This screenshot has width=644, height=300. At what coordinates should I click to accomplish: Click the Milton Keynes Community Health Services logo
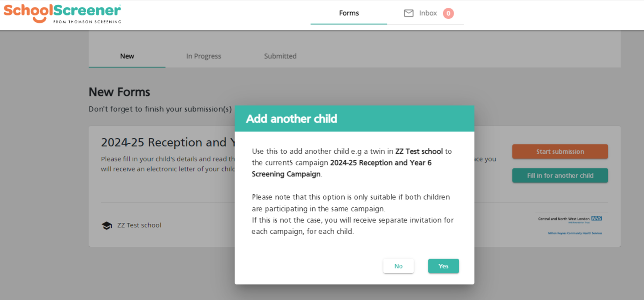coord(575,233)
